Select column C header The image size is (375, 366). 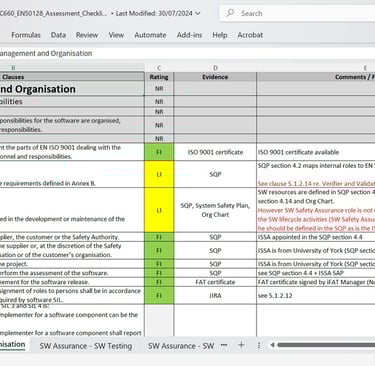coord(159,68)
